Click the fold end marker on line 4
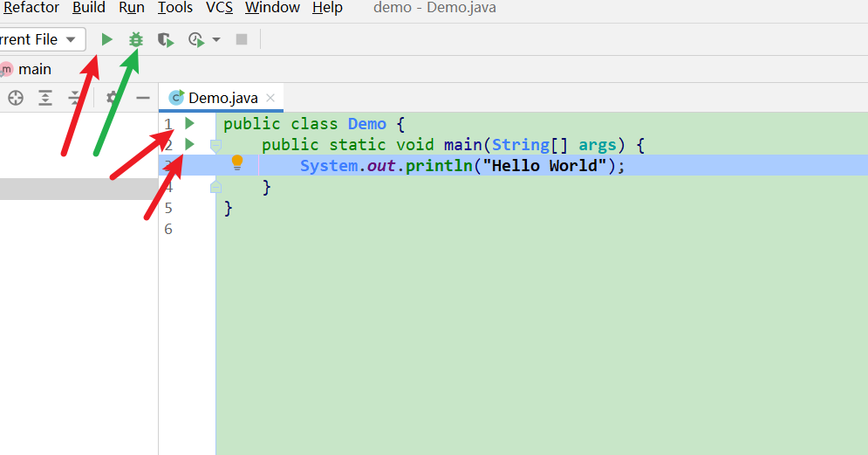The width and height of the screenshot is (868, 455). pyautogui.click(x=215, y=187)
